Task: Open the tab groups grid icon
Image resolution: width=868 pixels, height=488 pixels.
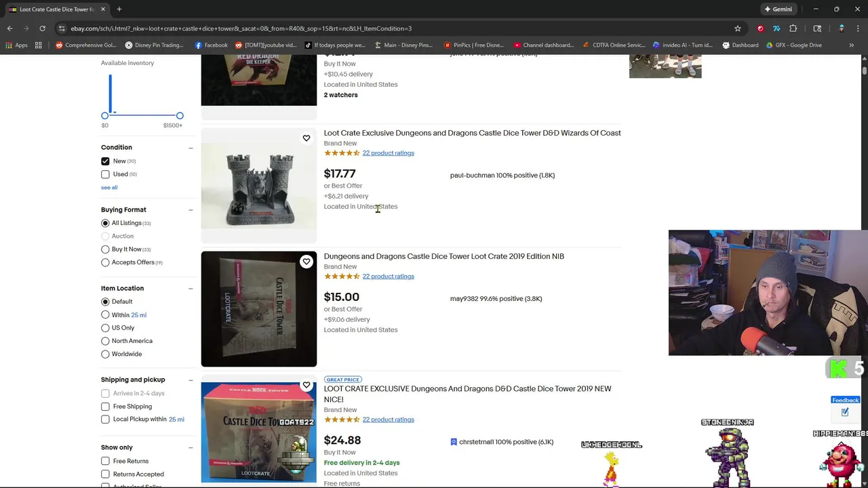Action: tap(39, 45)
